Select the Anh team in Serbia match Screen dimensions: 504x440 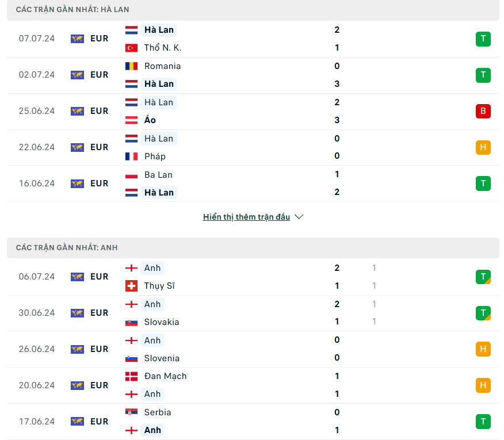[152, 430]
